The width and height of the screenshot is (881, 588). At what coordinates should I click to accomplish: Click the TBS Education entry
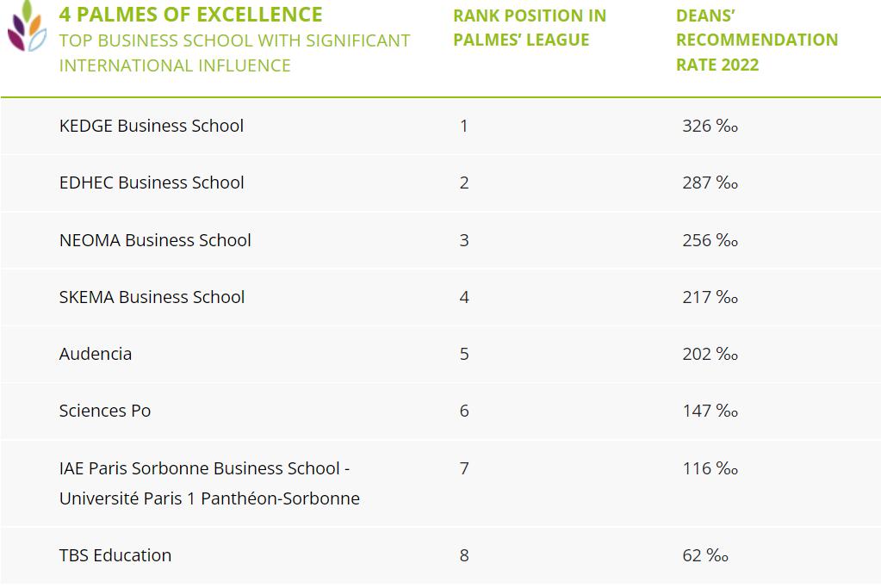(115, 555)
